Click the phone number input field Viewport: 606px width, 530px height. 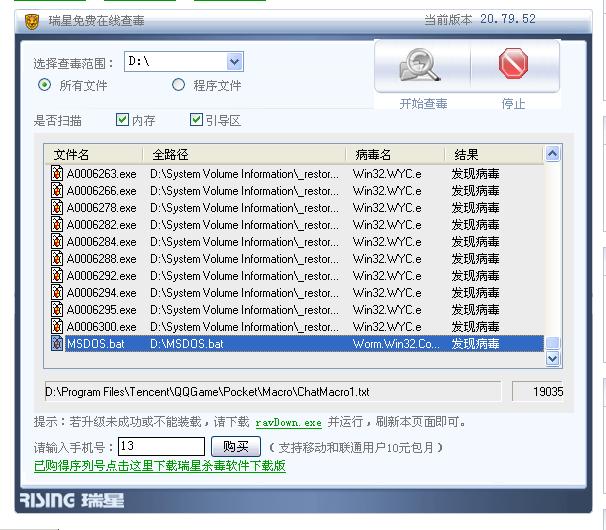point(161,446)
